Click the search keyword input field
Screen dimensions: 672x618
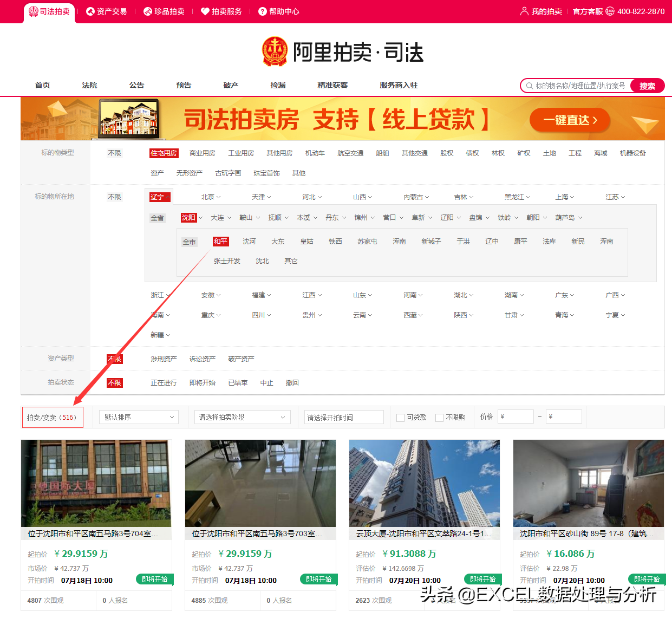coord(582,86)
